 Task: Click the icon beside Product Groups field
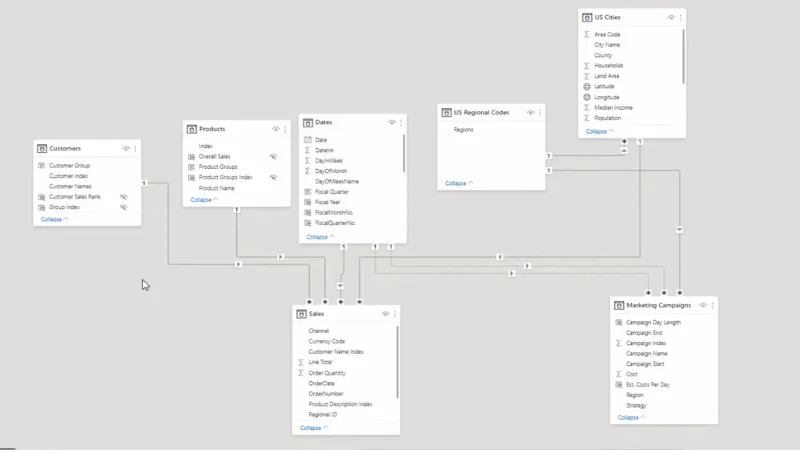[192, 167]
